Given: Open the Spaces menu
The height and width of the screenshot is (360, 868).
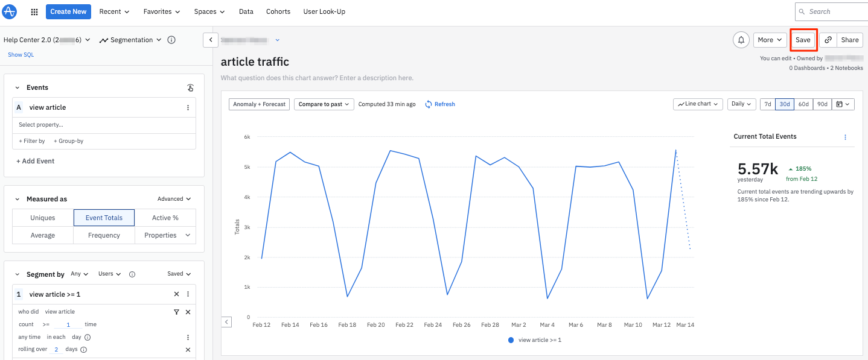Looking at the screenshot, I should tap(209, 11).
